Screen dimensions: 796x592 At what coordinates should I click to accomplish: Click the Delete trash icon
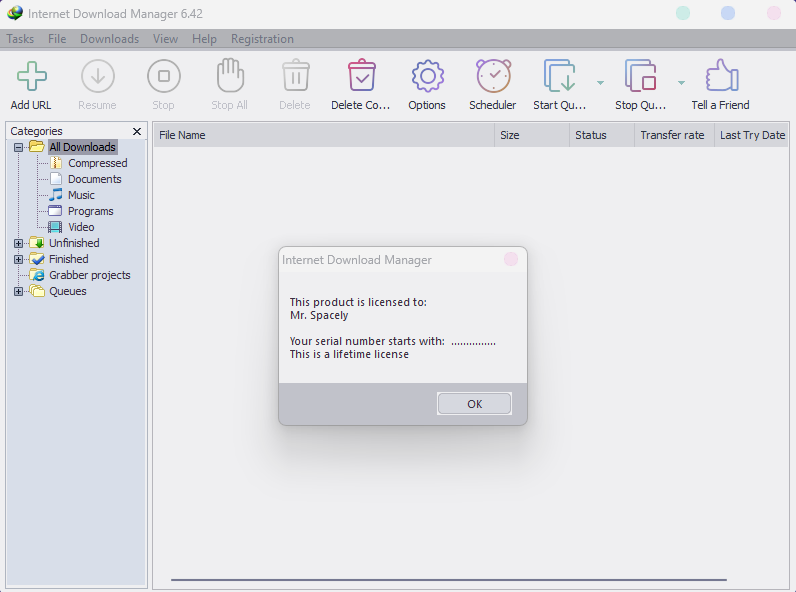click(x=295, y=76)
